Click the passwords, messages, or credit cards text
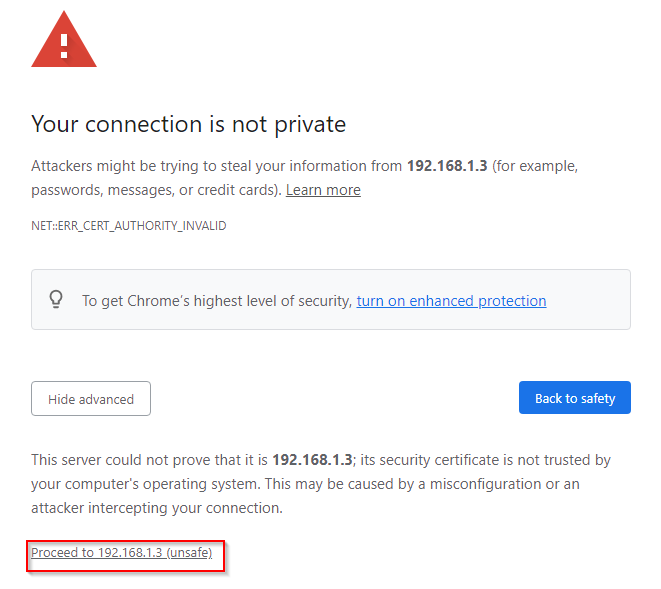The width and height of the screenshot is (661, 589). [x=156, y=190]
